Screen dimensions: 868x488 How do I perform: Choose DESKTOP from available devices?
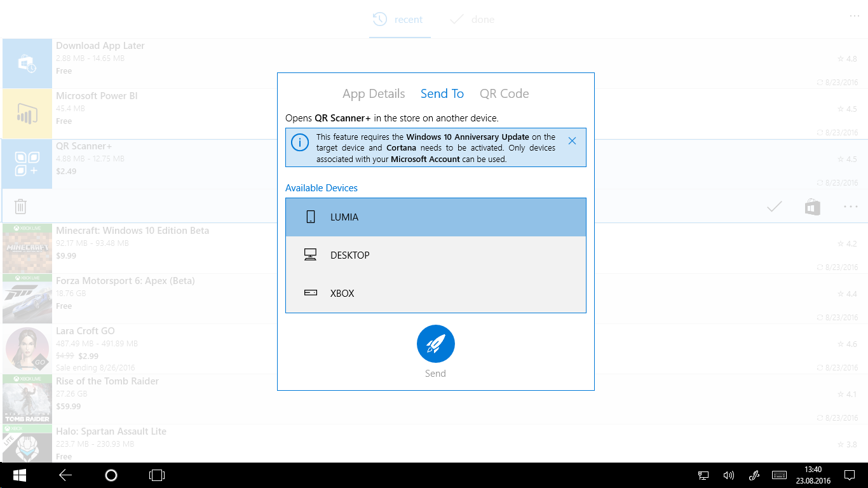(436, 255)
